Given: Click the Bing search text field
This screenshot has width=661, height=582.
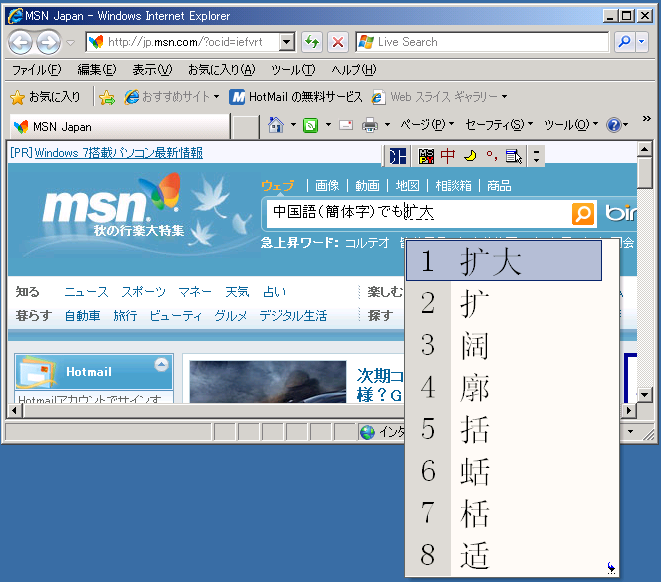Looking at the screenshot, I should [418, 213].
